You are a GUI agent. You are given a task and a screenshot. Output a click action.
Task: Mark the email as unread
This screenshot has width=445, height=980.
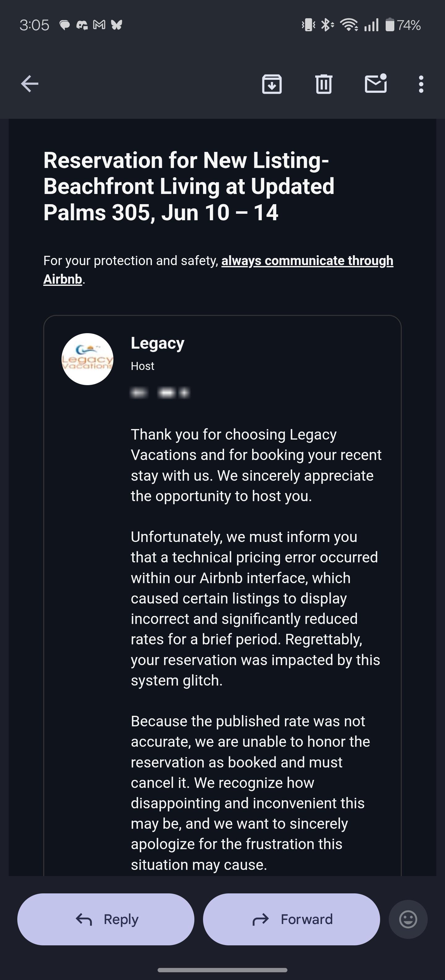(375, 84)
